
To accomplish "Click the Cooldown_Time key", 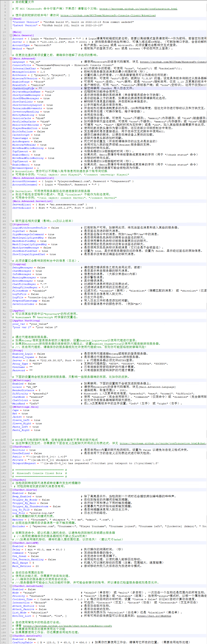I will [22, 599].
